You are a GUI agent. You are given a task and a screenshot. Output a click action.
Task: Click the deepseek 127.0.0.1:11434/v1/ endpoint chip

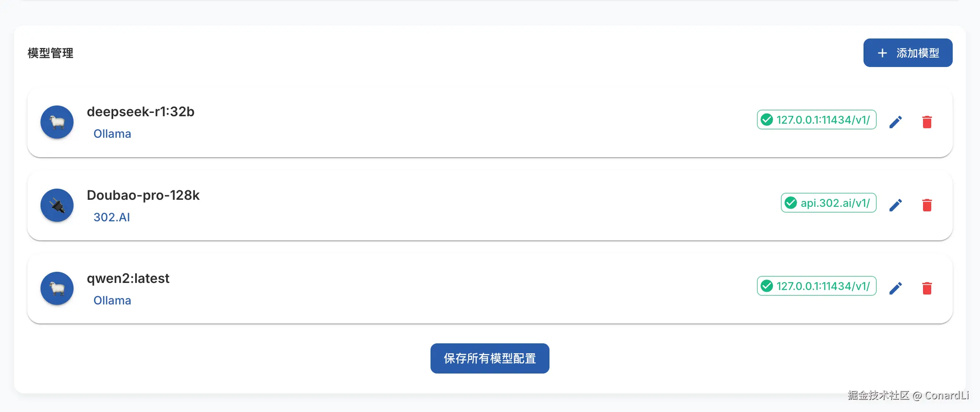pos(816,120)
